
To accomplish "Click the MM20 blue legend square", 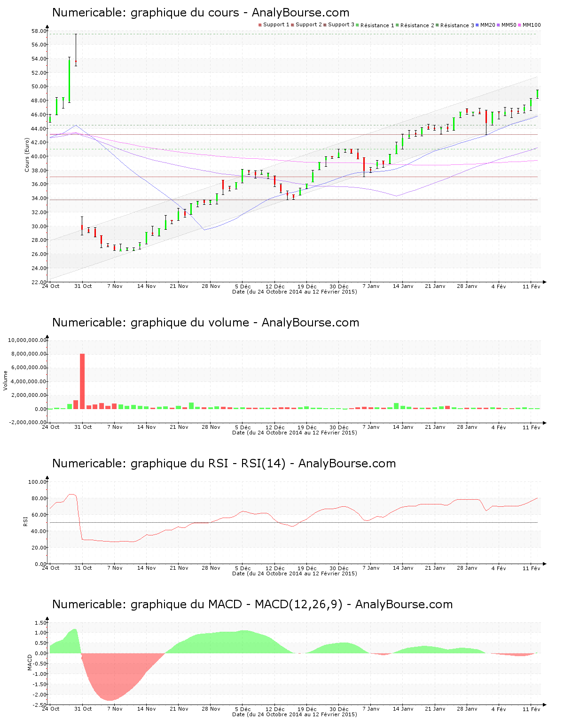I will tap(478, 25).
